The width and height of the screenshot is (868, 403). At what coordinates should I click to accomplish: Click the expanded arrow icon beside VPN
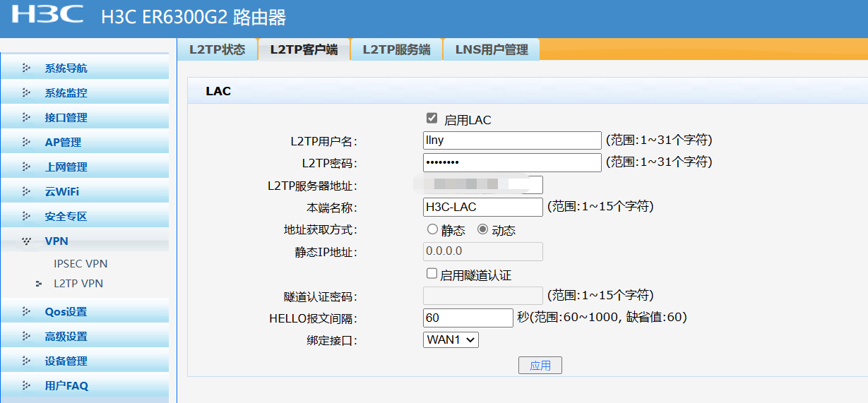[27, 241]
